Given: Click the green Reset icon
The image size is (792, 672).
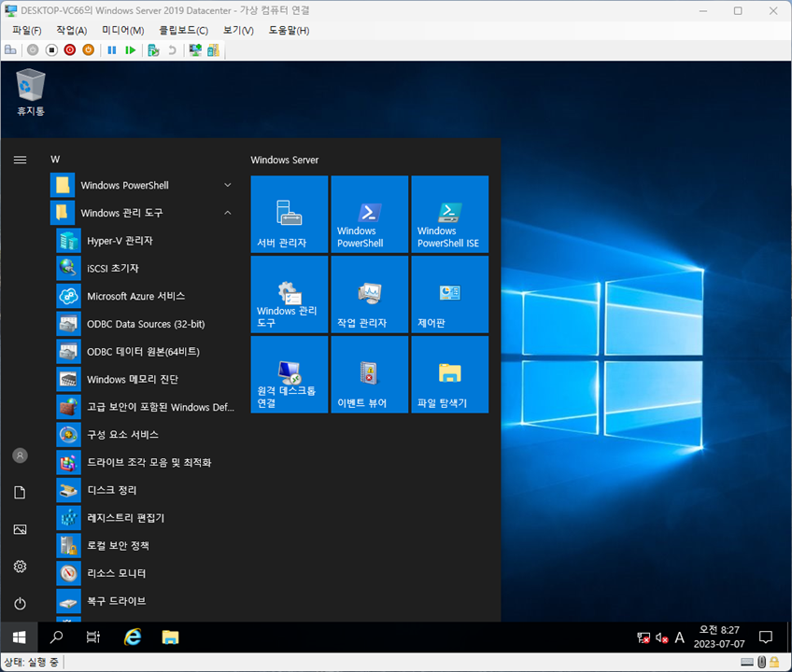Looking at the screenshot, I should tap(131, 50).
